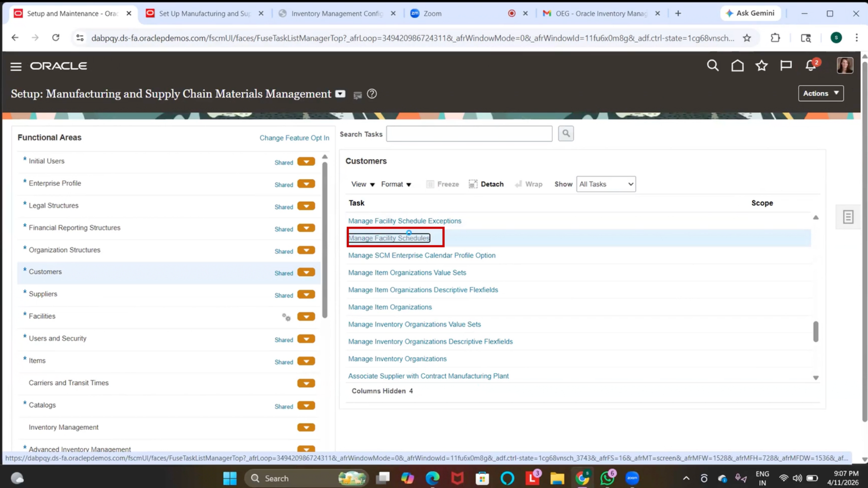Screen dimensions: 868x488
Task: Open Manage SCM Enterprise Calendar Profile Option
Action: tap(422, 255)
